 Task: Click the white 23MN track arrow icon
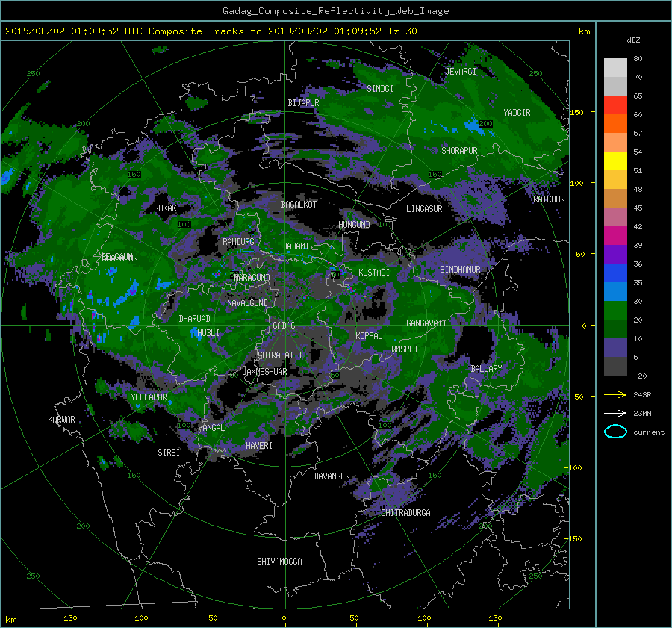point(615,413)
